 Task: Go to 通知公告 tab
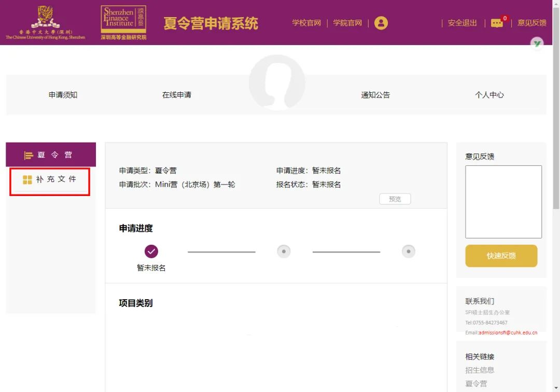(x=375, y=95)
